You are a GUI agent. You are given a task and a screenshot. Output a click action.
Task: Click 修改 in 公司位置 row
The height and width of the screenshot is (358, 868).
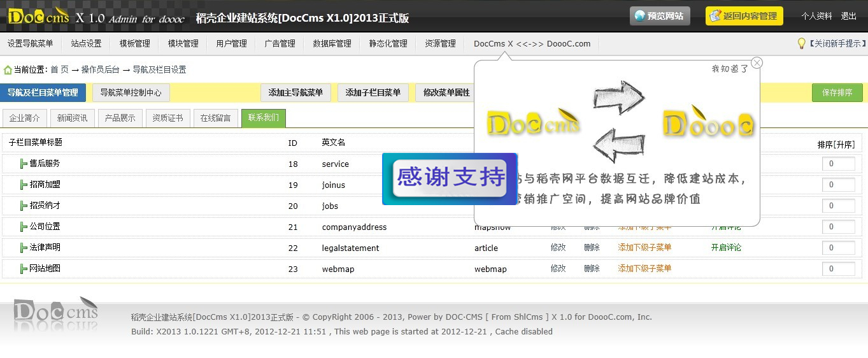pyautogui.click(x=558, y=227)
